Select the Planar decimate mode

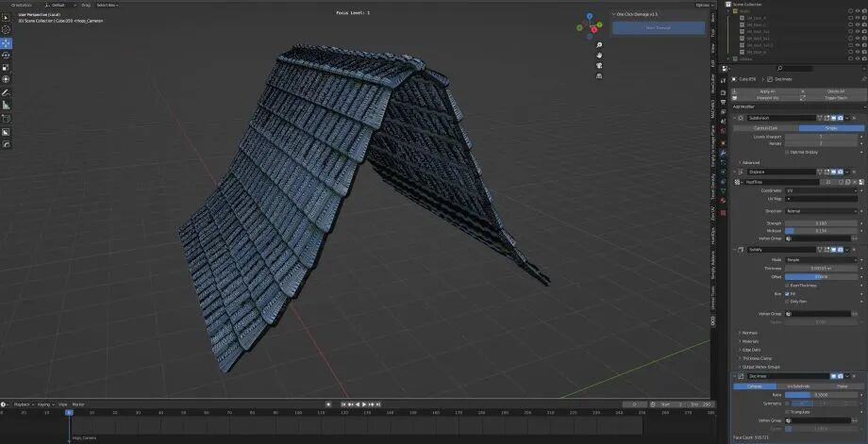pyautogui.click(x=842, y=386)
